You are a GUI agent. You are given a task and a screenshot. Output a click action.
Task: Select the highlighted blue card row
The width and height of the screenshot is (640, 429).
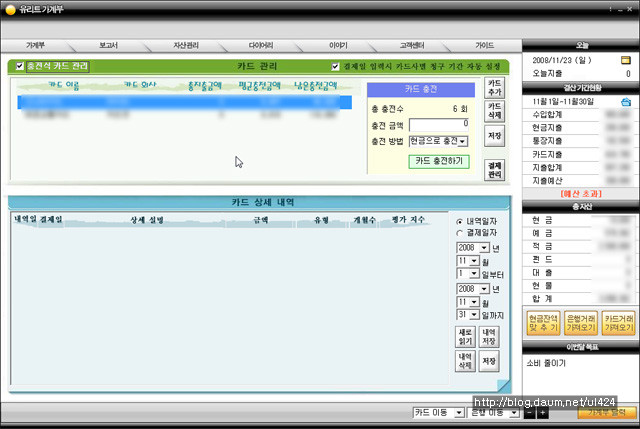(x=184, y=102)
